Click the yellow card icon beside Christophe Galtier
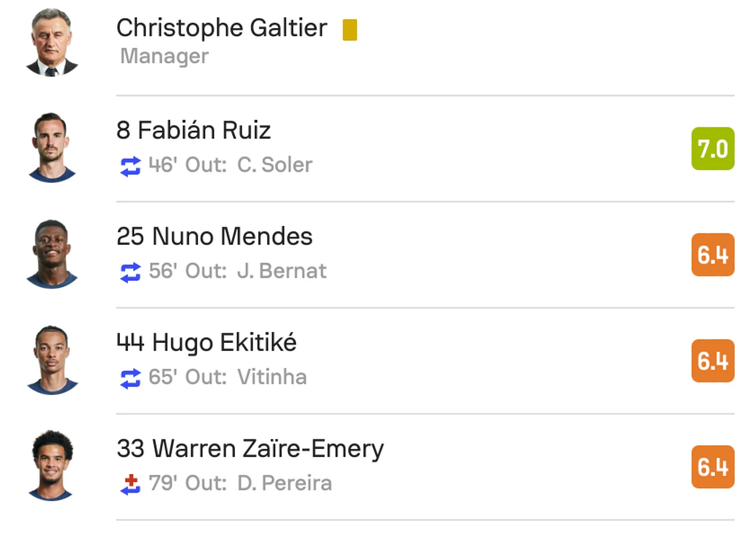Screen dimensions: 756x535 point(350,30)
